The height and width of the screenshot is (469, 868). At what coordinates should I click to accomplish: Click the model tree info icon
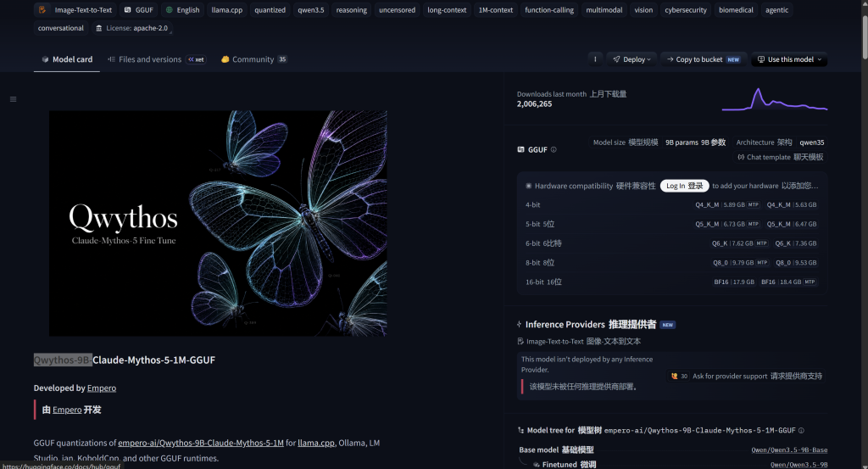tap(801, 430)
